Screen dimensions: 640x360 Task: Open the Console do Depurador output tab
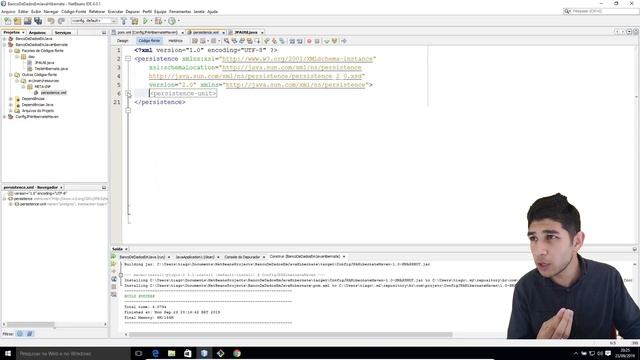point(242,257)
